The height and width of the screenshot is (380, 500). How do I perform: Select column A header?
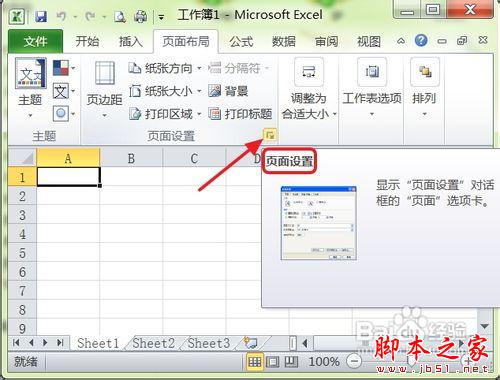(68, 158)
